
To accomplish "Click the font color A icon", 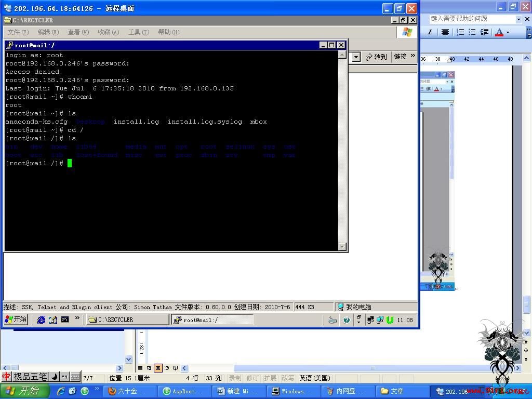I will (499, 32).
